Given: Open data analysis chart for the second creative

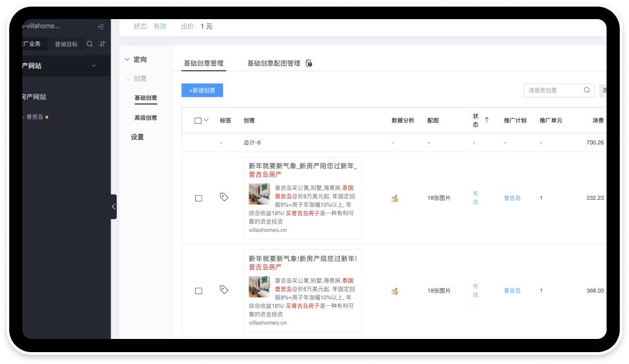Looking at the screenshot, I should coord(394,291).
